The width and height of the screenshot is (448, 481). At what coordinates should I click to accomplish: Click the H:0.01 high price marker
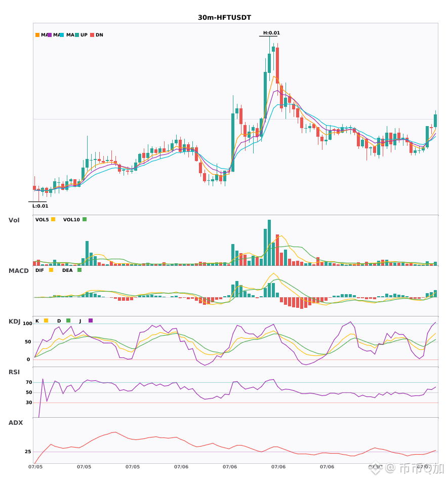[271, 33]
